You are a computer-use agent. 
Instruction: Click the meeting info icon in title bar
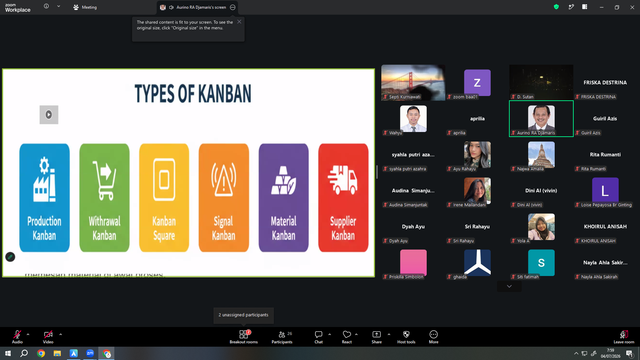pos(47,7)
